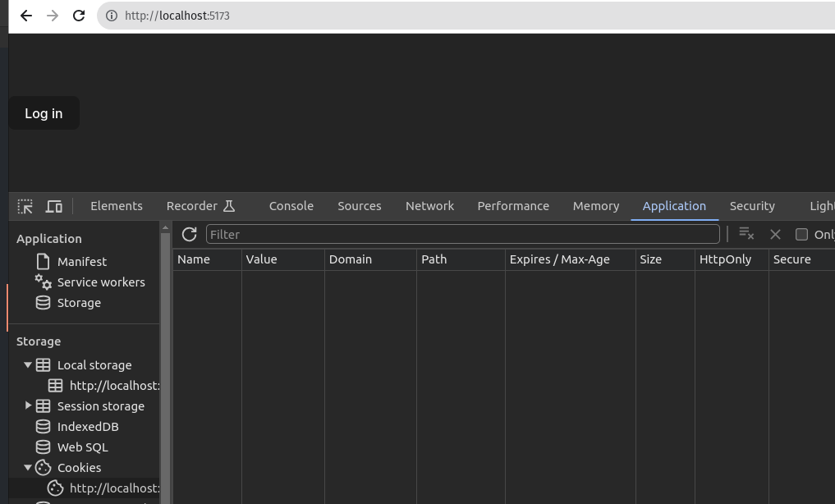This screenshot has height=504, width=835.
Task: Click the delete selected cookie X icon
Action: (x=775, y=234)
